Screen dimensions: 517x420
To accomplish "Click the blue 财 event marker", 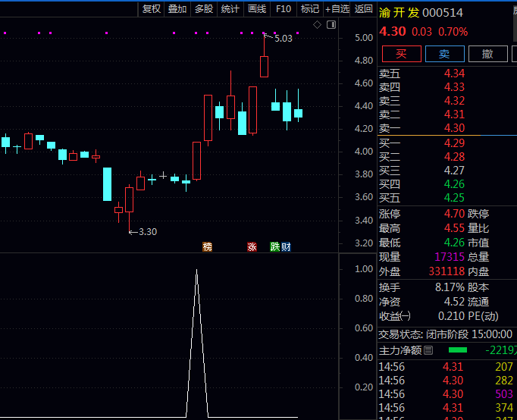I will point(286,247).
